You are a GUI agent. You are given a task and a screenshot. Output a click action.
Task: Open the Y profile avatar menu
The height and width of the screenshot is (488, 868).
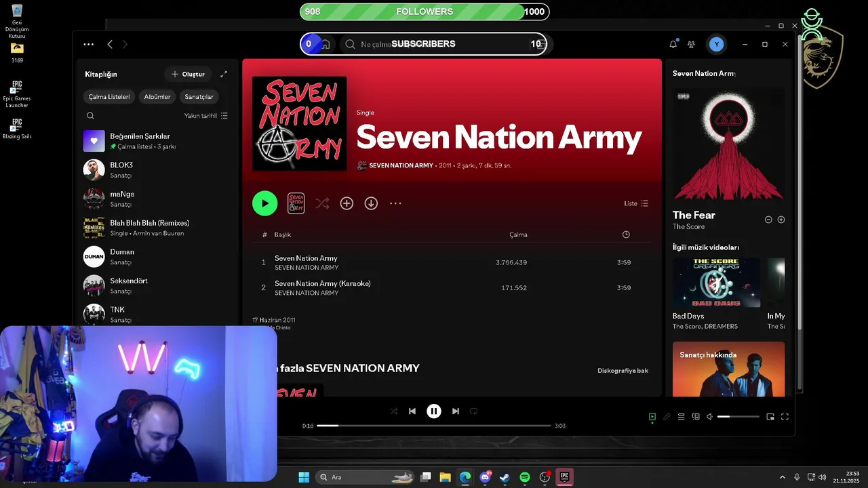[x=716, y=44]
